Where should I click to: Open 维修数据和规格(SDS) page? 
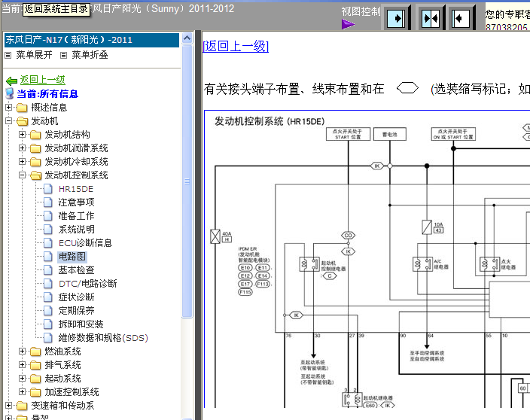click(103, 338)
